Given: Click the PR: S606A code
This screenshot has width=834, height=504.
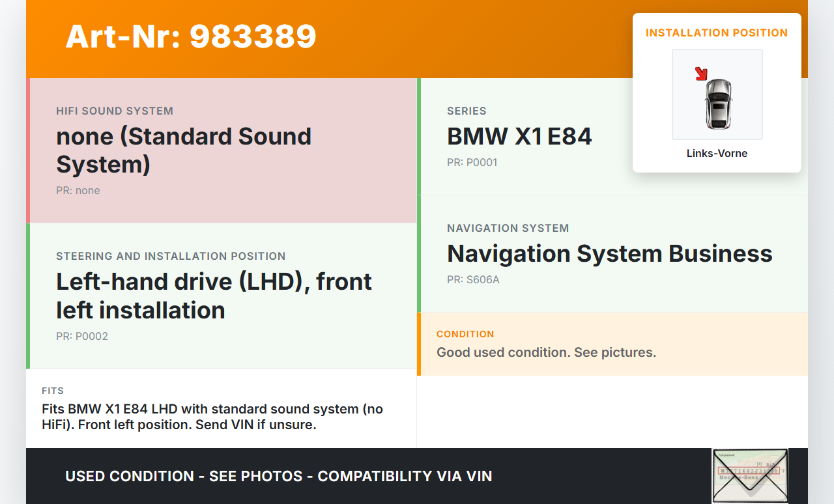Looking at the screenshot, I should [473, 280].
